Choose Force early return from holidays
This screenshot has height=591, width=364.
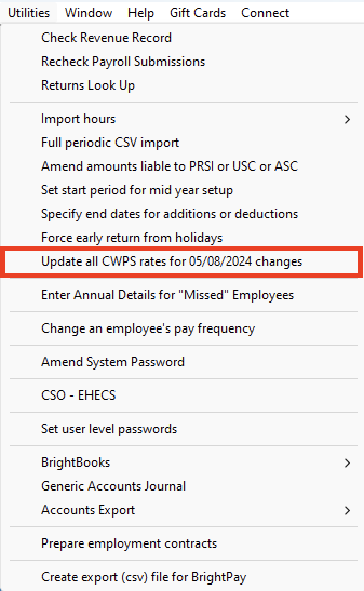click(132, 238)
